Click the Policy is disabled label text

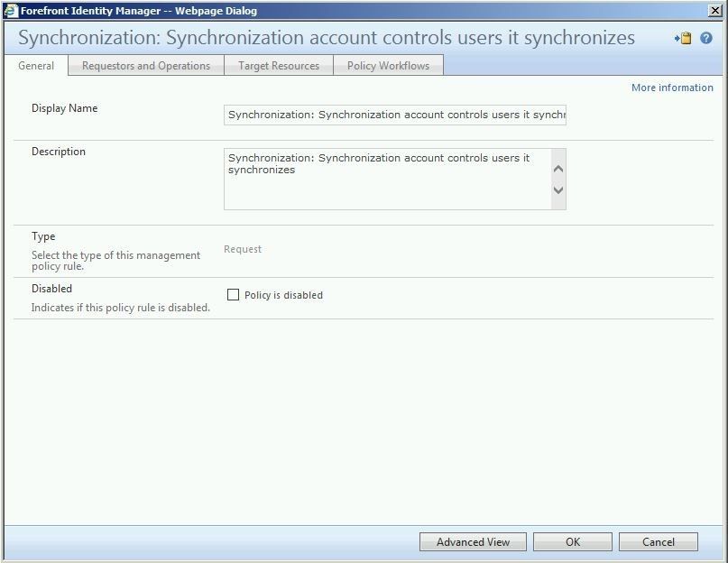(x=283, y=295)
